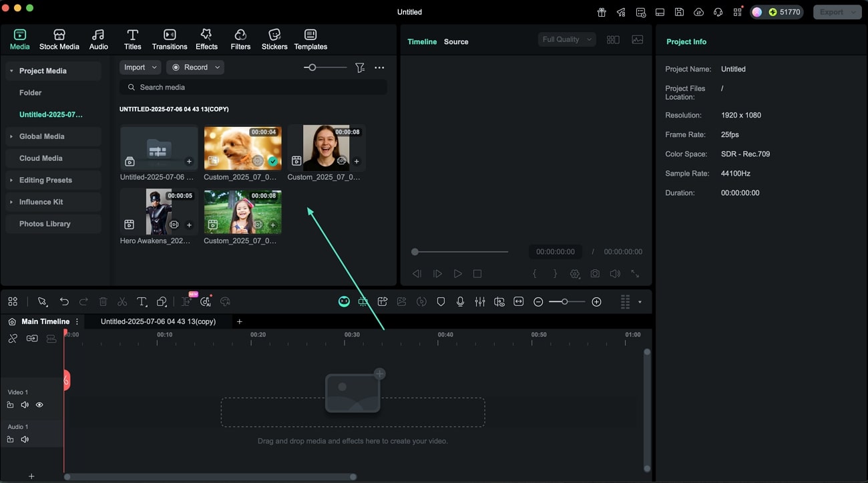Click the Search media field
The image size is (868, 483).
(253, 88)
